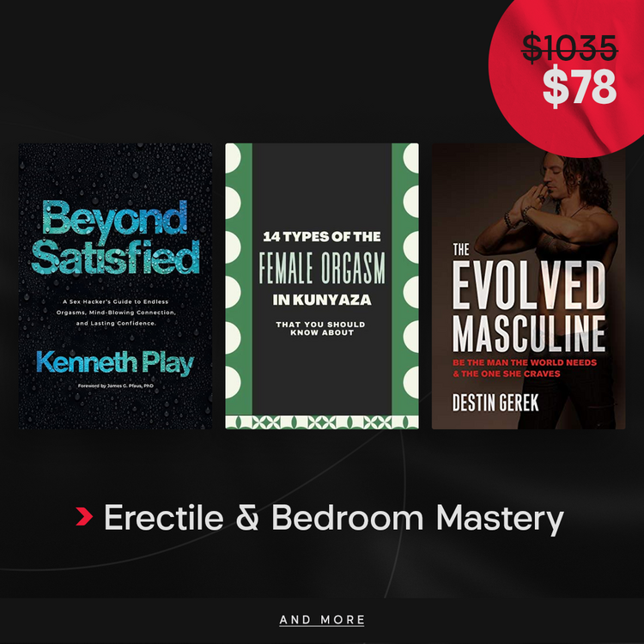The height and width of the screenshot is (644, 644).
Task: Select The Evolved Masculine book cover
Action: [x=529, y=286]
